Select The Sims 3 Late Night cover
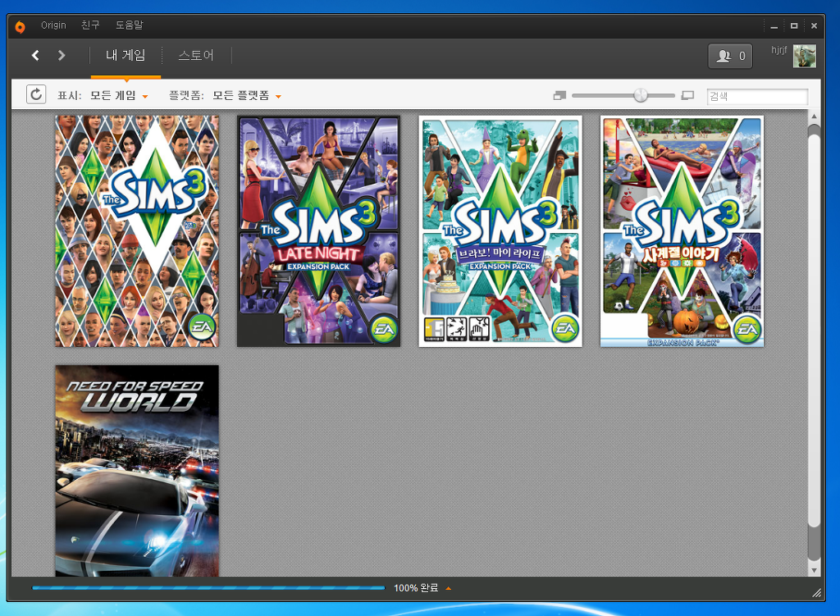 tap(318, 231)
